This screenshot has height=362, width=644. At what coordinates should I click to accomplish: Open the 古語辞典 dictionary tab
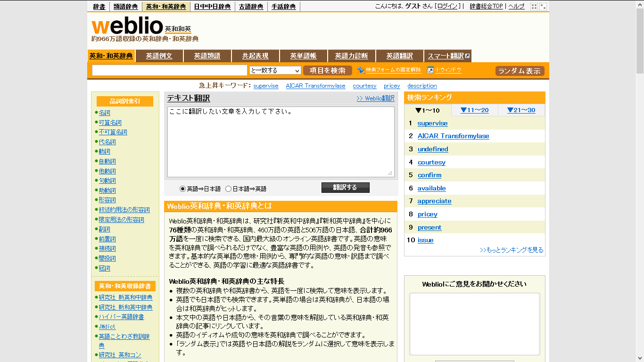pyautogui.click(x=251, y=6)
